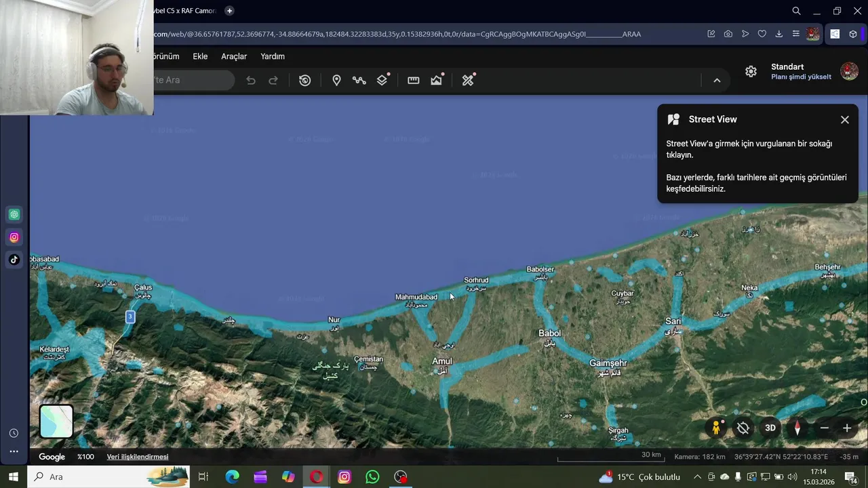Click the Amul city label
Screen dimensions: 868x488
point(442,361)
